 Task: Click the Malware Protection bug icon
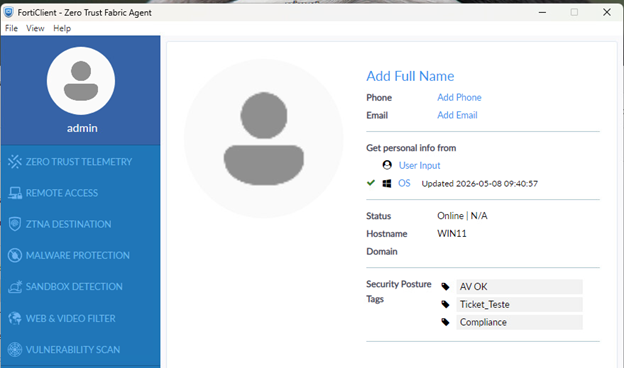[15, 255]
